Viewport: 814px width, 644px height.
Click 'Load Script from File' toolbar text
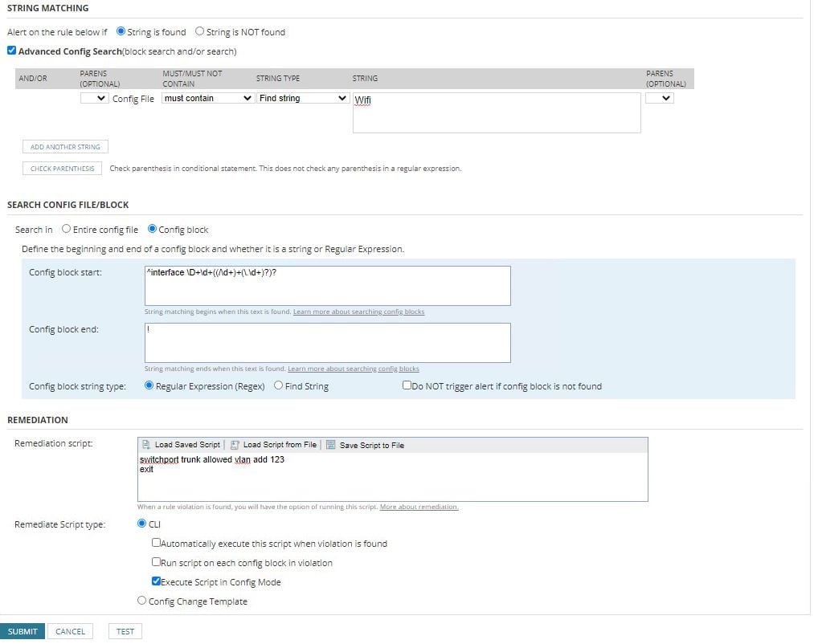pyautogui.click(x=280, y=445)
